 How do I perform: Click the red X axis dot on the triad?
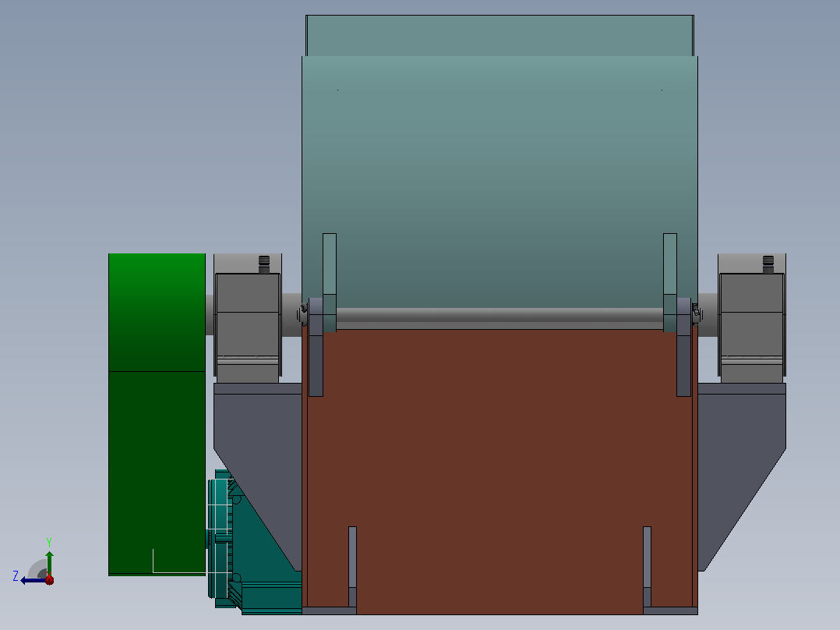[x=49, y=579]
